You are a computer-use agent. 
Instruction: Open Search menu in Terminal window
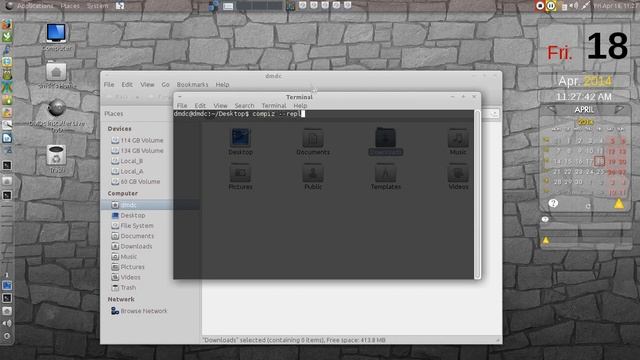(x=244, y=105)
